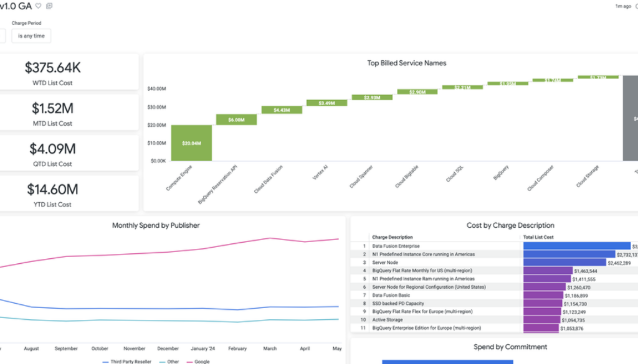
Task: Click the Vertex AI $3.49M bar
Action: pyautogui.click(x=327, y=103)
